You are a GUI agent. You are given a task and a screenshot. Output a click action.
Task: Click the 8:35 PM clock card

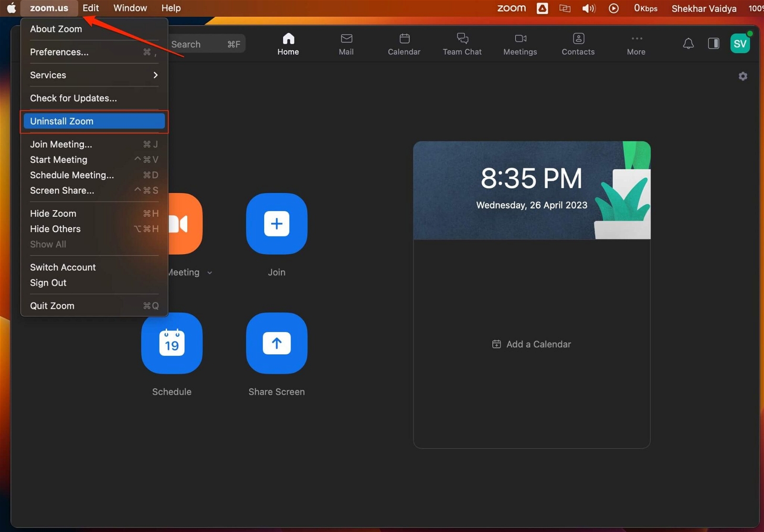531,190
